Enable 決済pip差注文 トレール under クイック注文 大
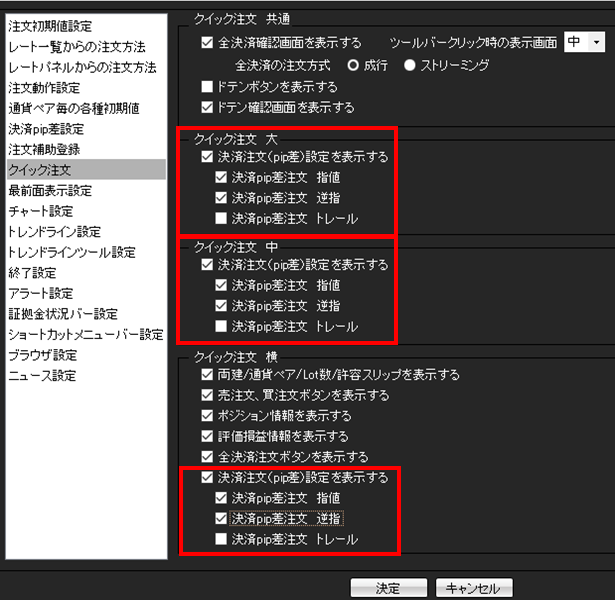The image size is (615, 600). pos(221,218)
